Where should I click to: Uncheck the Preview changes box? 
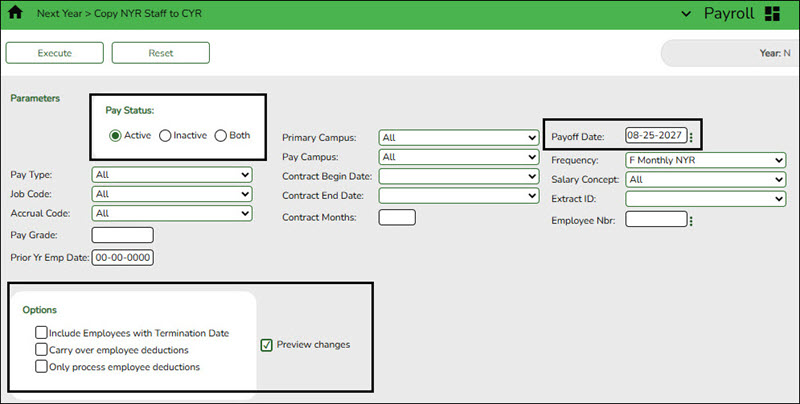pyautogui.click(x=266, y=345)
